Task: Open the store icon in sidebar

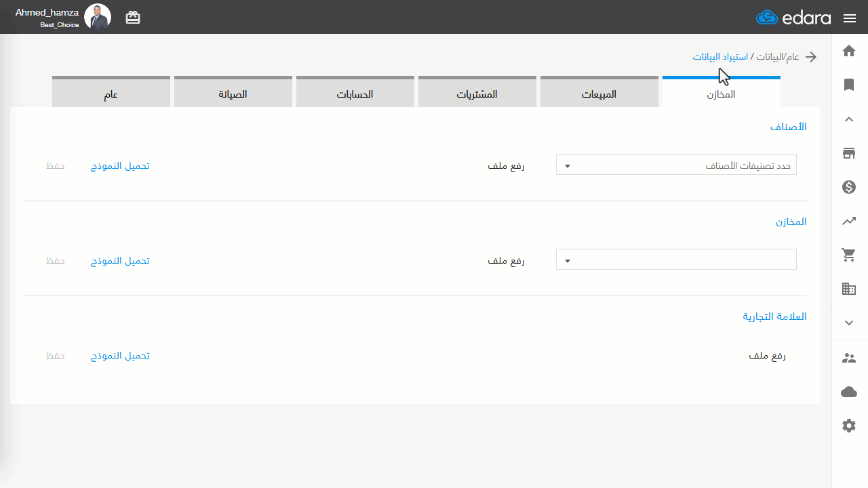Action: point(849,153)
